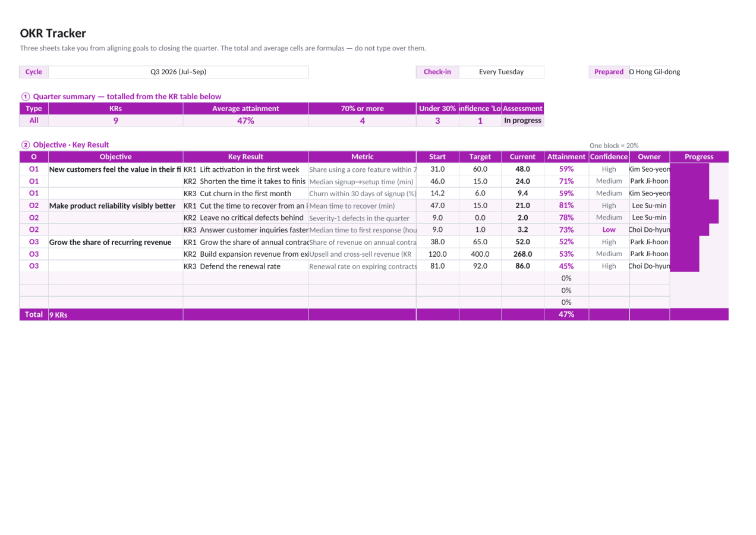Select the current value '9.4'

pyautogui.click(x=522, y=193)
